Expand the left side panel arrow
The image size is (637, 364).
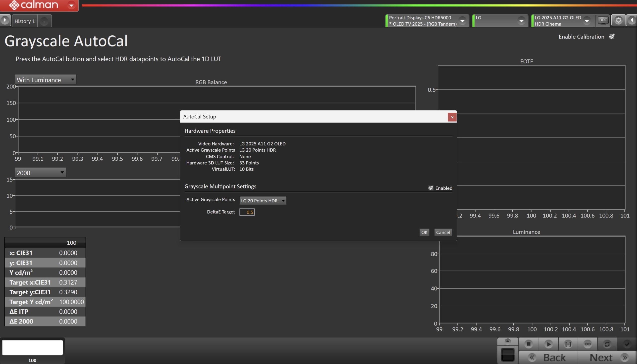click(x=5, y=20)
